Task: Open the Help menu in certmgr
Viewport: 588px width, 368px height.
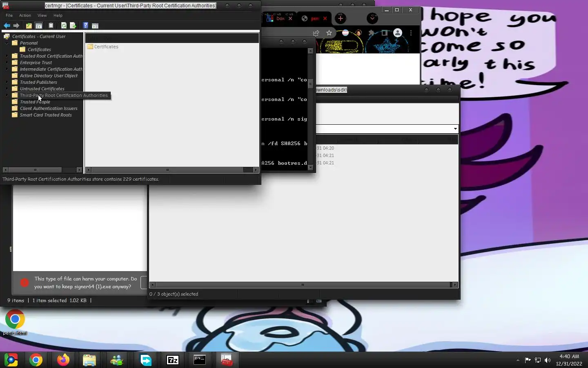Action: 58,16
